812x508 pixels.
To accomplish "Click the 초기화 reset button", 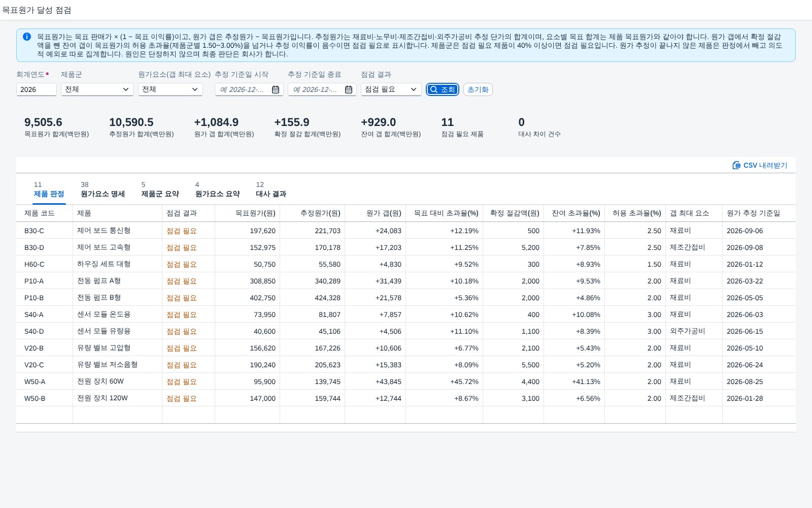I will coord(478,89).
